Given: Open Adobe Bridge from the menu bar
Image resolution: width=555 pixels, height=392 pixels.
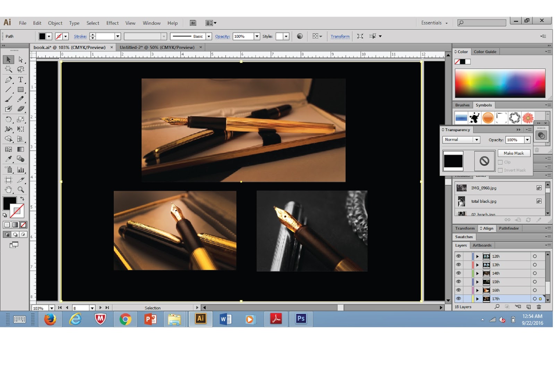Looking at the screenshot, I should click(x=193, y=23).
